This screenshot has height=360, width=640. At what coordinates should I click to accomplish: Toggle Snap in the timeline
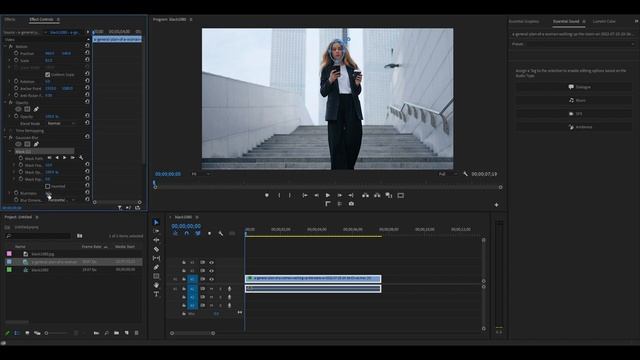pyautogui.click(x=187, y=233)
